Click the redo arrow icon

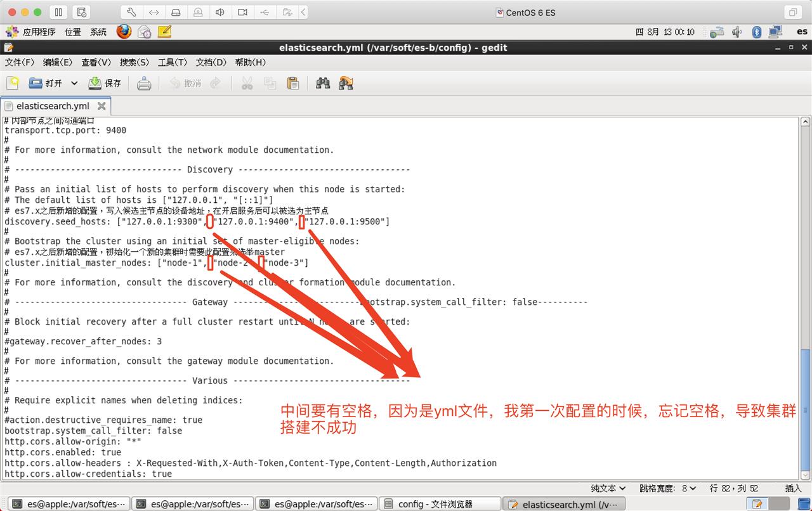(216, 83)
